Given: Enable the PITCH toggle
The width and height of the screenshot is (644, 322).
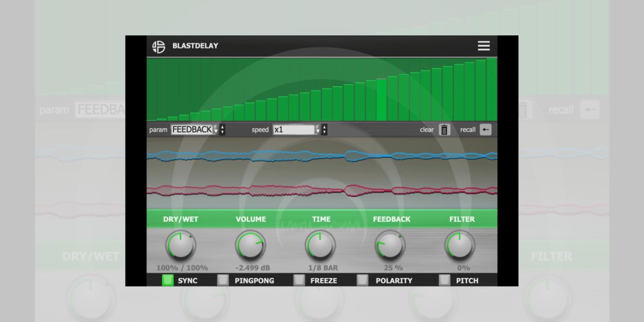Looking at the screenshot, I should tap(444, 280).
